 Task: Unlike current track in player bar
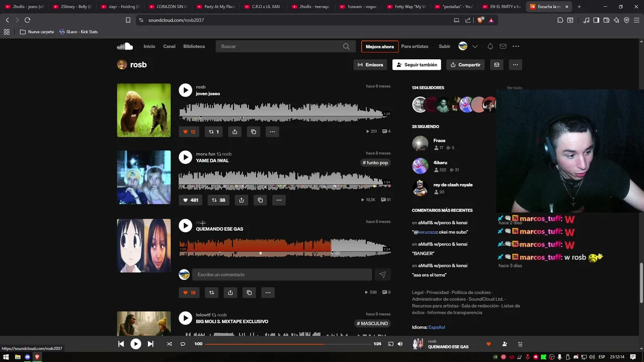pyautogui.click(x=489, y=344)
